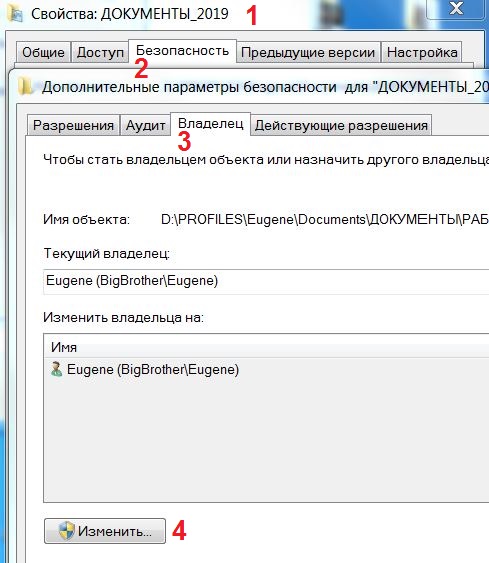Select the Безопасность tab

point(182,51)
